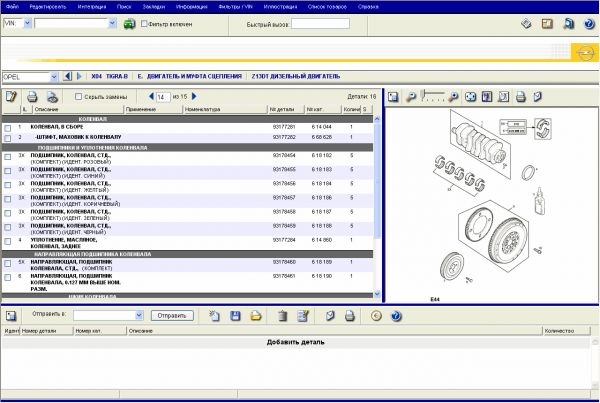Screen dimensions: 600x403
Task: Print the parts list using printer icon
Action: coord(32,96)
